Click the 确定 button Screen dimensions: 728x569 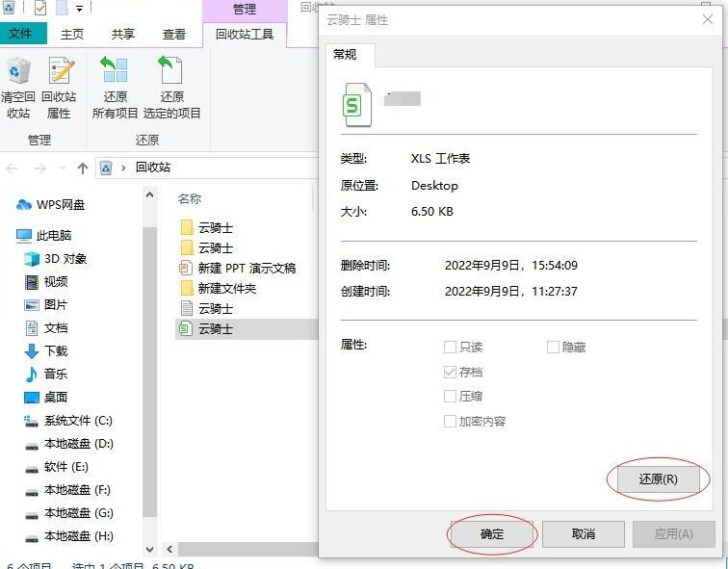point(492,534)
